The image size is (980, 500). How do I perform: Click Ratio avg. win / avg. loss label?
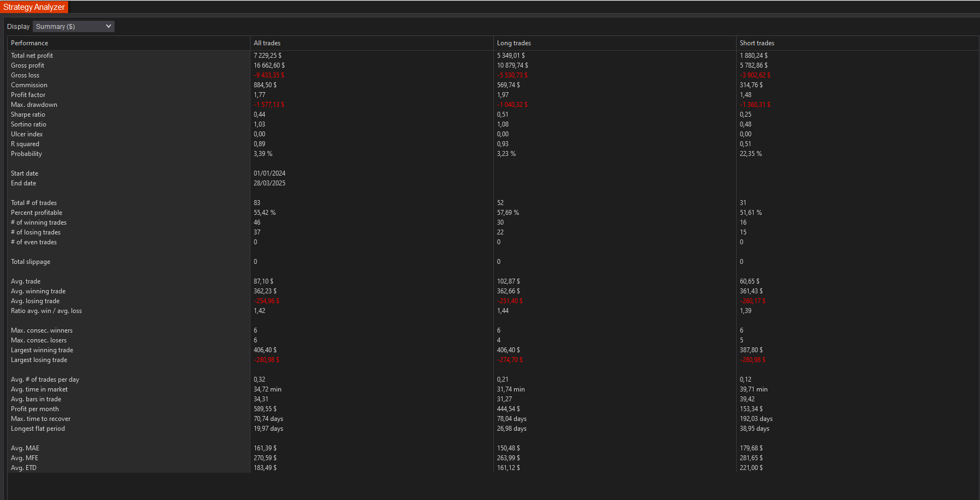(46, 311)
